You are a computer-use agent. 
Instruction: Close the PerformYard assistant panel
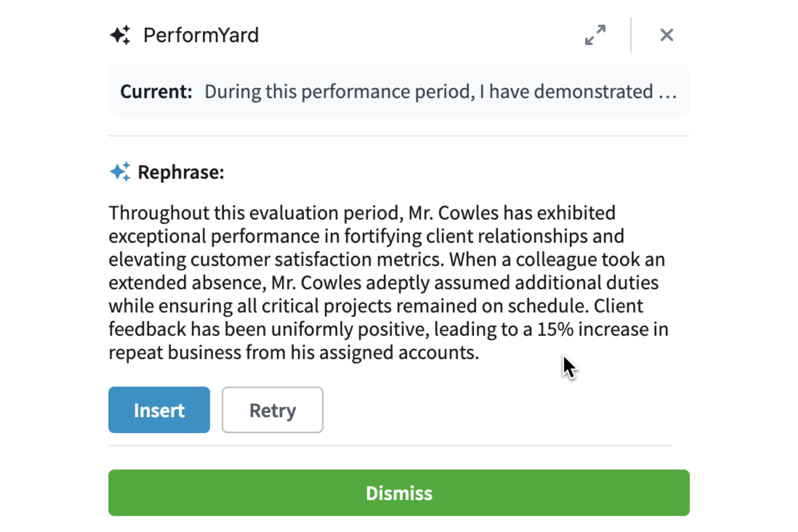(666, 35)
